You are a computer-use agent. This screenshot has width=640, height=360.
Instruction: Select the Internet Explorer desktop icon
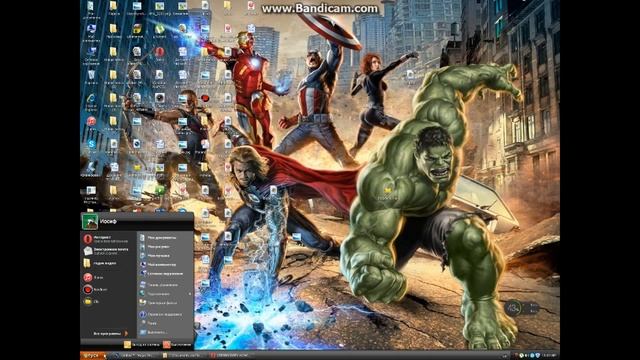(91, 99)
